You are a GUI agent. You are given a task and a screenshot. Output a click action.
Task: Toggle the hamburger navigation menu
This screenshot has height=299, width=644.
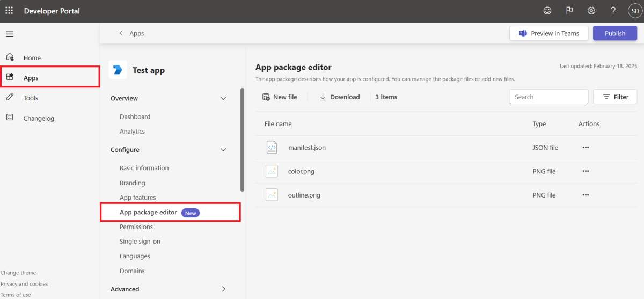[10, 34]
